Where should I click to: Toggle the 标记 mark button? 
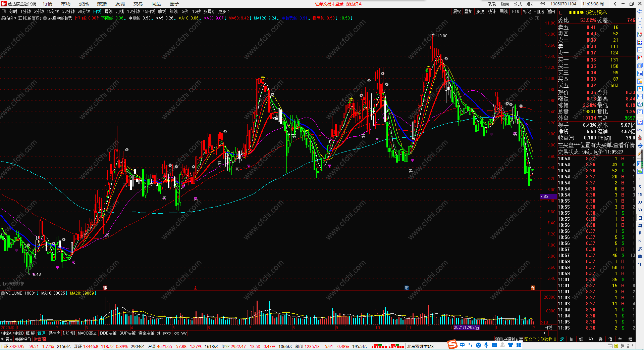527,11
